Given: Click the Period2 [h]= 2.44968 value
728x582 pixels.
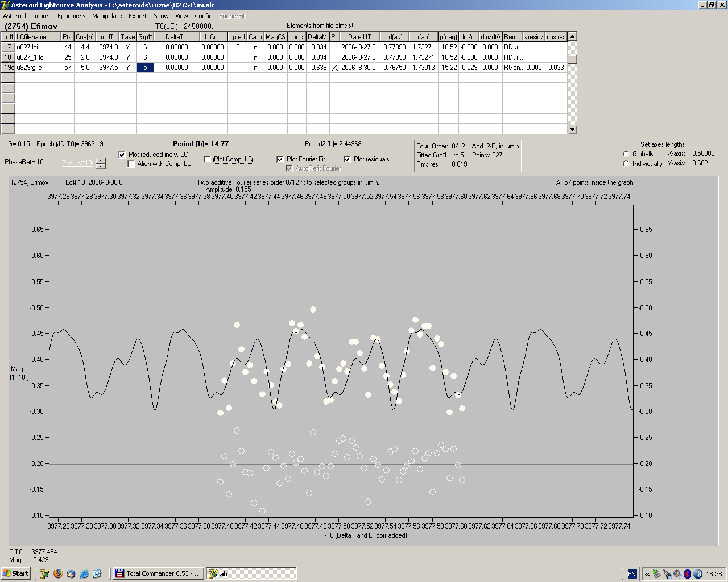Looking at the screenshot, I should point(333,144).
